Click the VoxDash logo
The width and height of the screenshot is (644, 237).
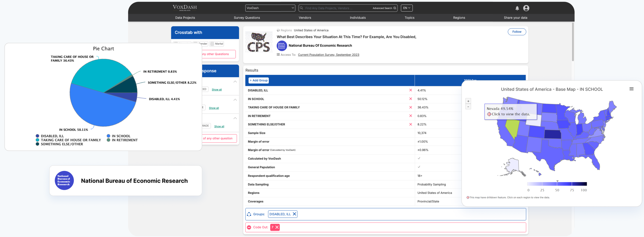[x=185, y=8]
